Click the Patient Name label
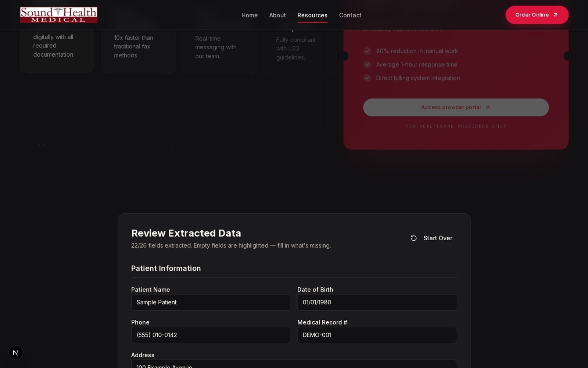Viewport: 588px width, 368px height. tap(151, 290)
